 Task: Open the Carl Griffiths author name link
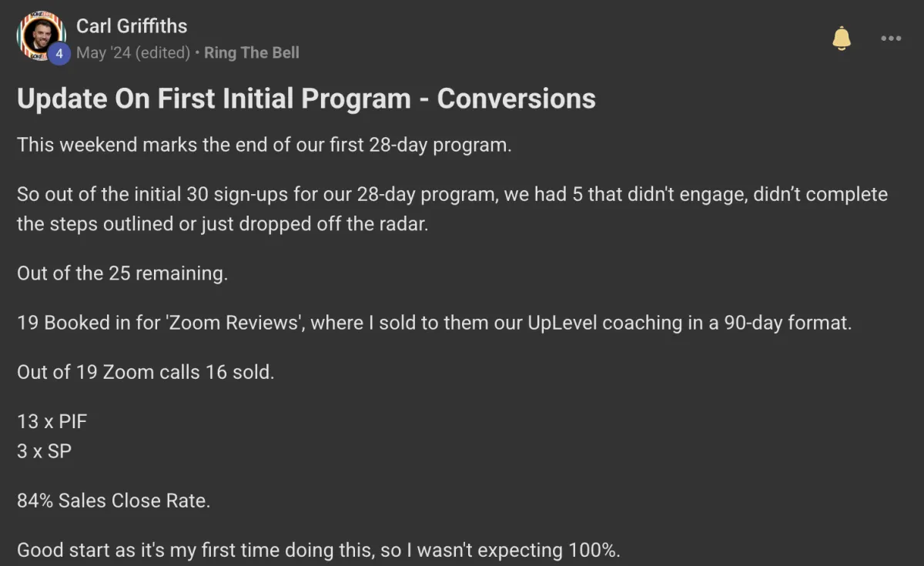[x=132, y=26]
